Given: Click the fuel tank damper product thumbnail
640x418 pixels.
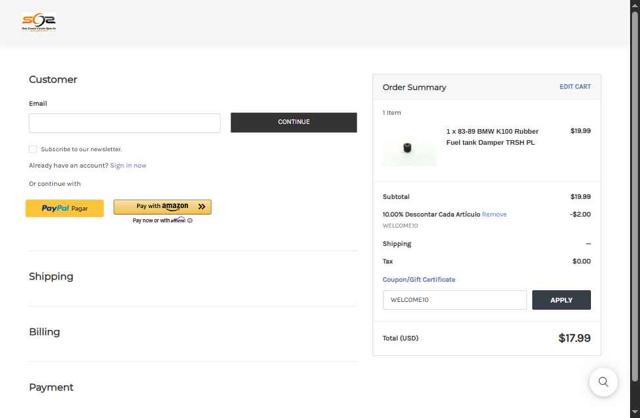Looking at the screenshot, I should coord(409,149).
